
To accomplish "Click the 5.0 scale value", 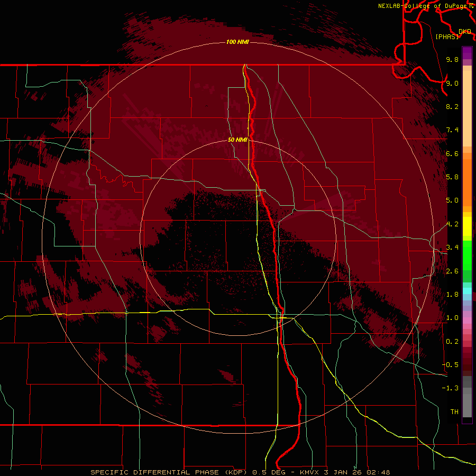I will coord(452,200).
